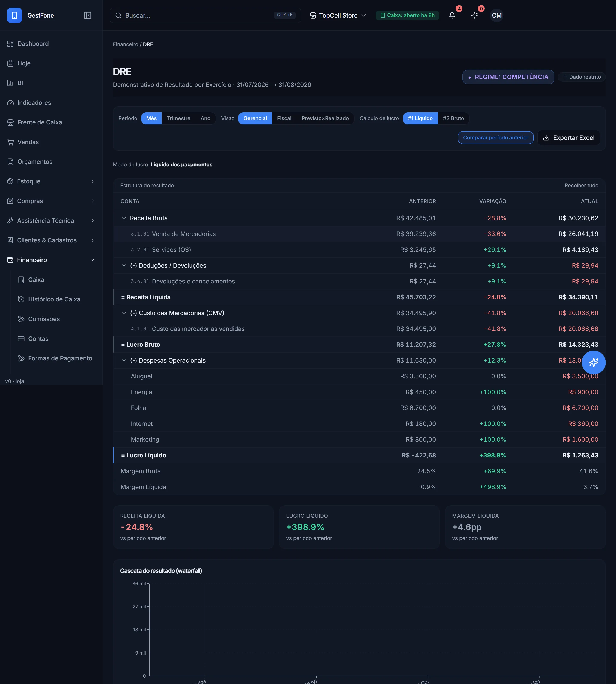The width and height of the screenshot is (616, 684).
Task: Click Recolher tudo link
Action: (x=581, y=185)
